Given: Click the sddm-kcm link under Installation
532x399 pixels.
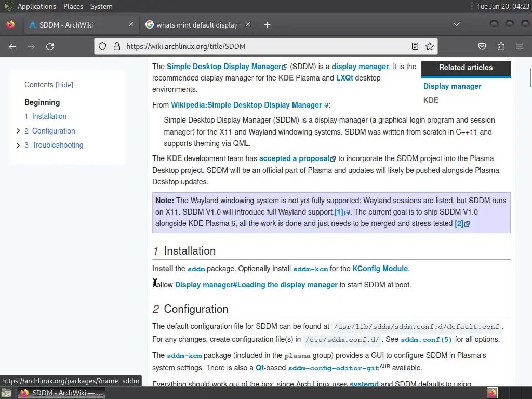Looking at the screenshot, I should tap(311, 269).
